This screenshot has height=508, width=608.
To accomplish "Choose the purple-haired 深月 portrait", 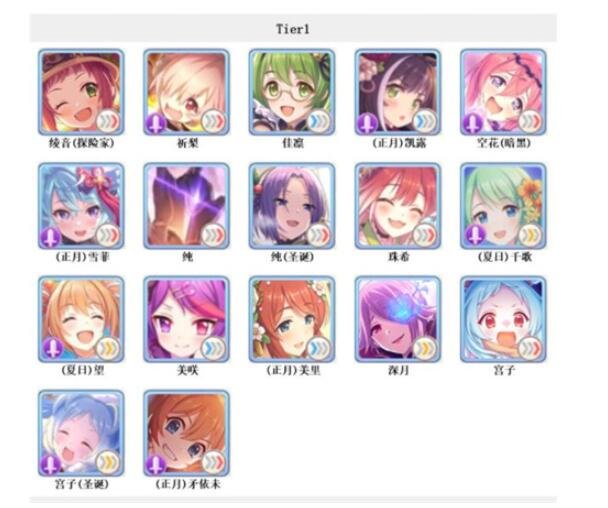I will click(398, 320).
